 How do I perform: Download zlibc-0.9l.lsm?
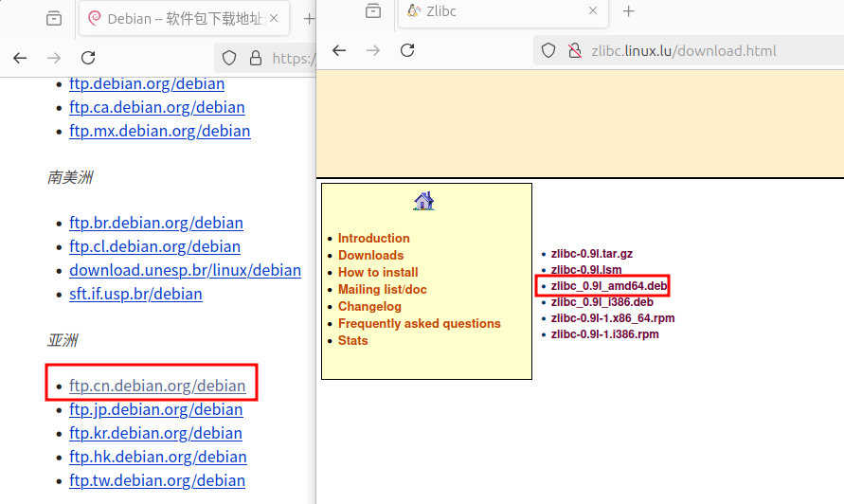pyautogui.click(x=586, y=270)
